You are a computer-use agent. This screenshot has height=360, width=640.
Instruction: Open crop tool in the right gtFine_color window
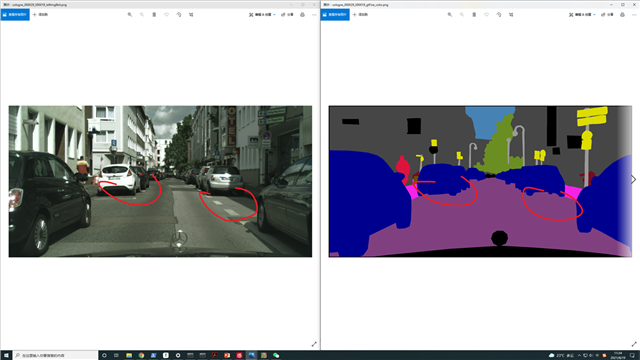(x=511, y=15)
